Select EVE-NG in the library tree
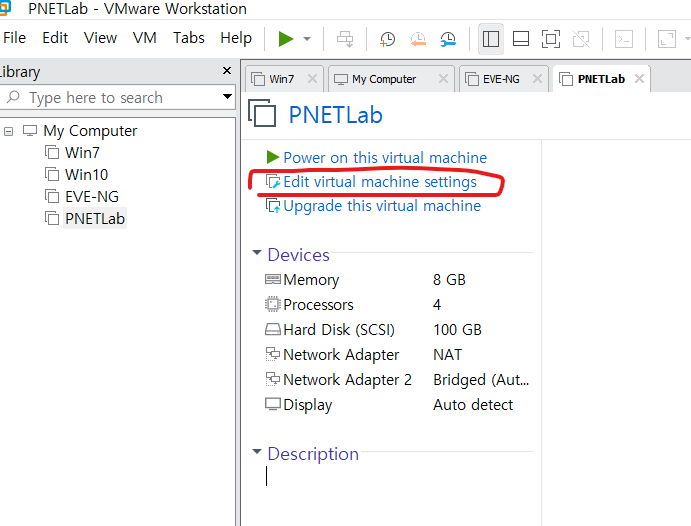Image resolution: width=691 pixels, height=526 pixels. (x=92, y=197)
